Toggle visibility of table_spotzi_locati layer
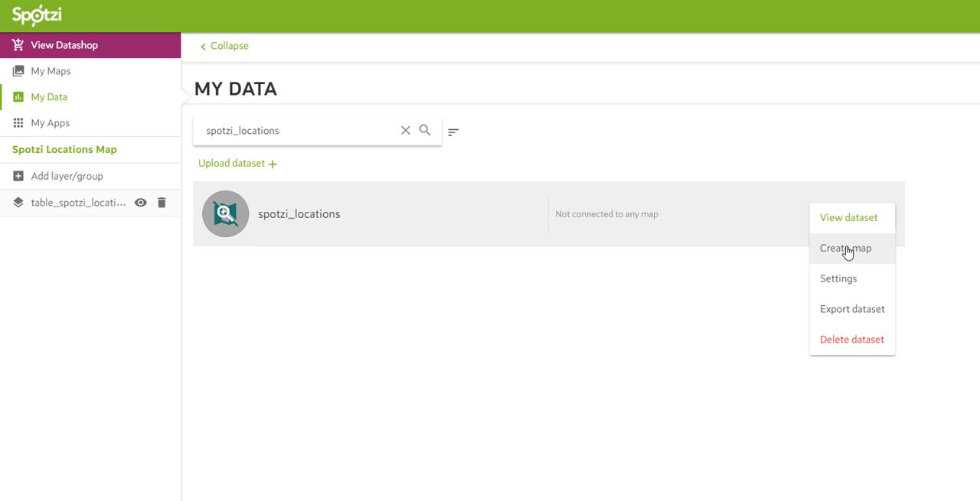 click(141, 203)
